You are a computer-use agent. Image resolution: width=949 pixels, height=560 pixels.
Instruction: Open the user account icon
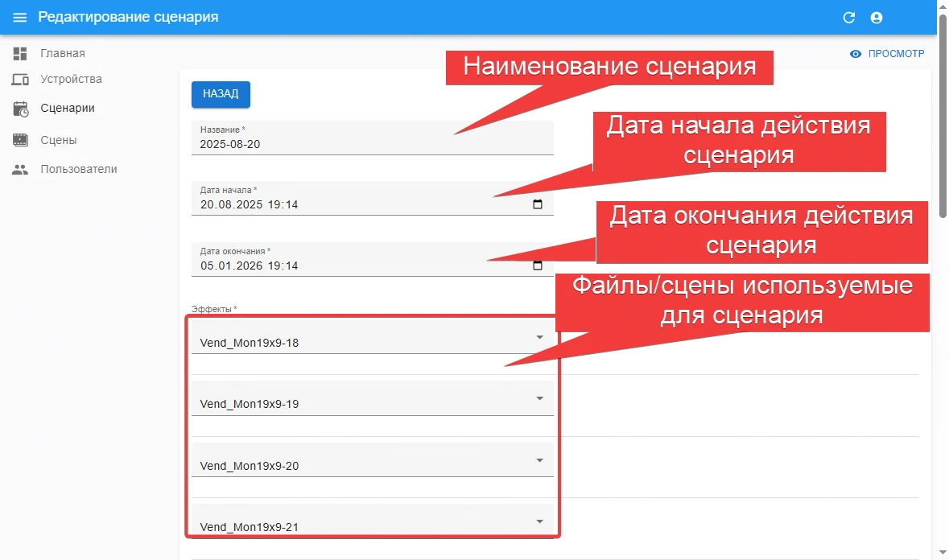(877, 18)
